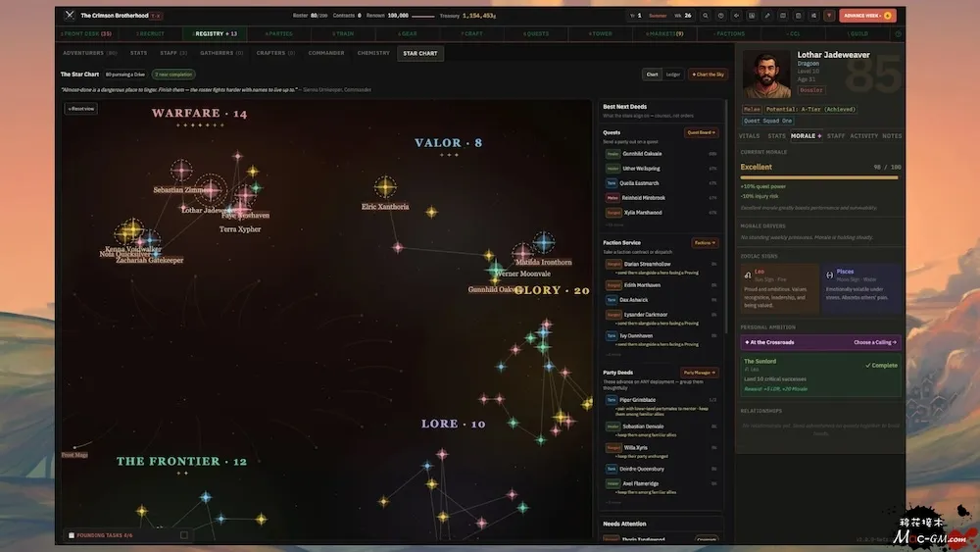980x552 pixels.
Task: Open the Quests main tab
Action: tap(536, 33)
